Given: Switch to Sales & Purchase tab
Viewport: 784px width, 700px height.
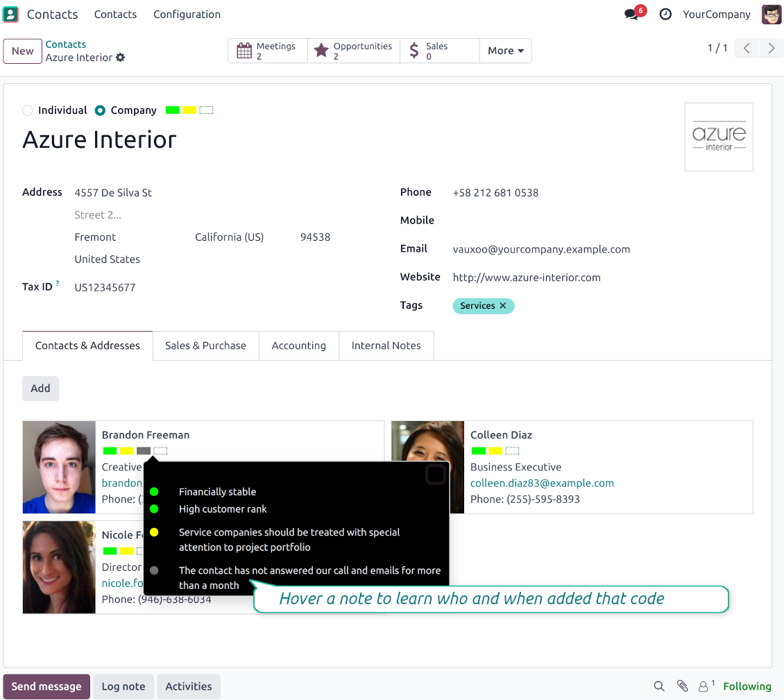Looking at the screenshot, I should 205,345.
